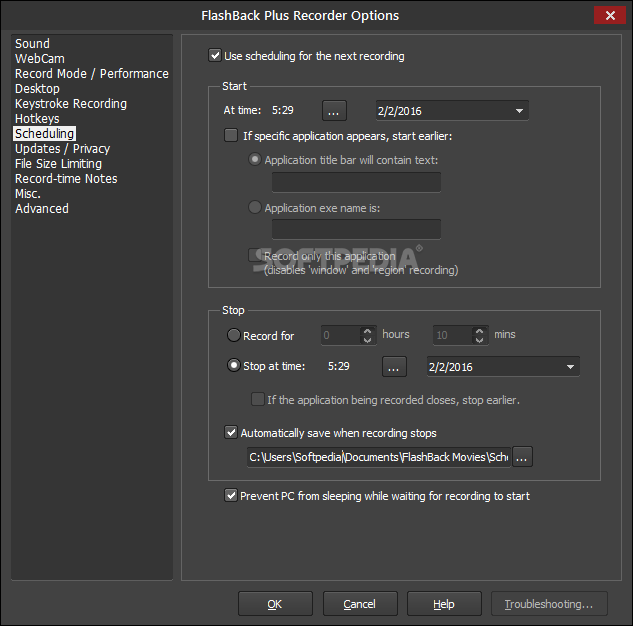Toggle stop earlier if application closes checkbox
This screenshot has height=626, width=633.
point(258,399)
